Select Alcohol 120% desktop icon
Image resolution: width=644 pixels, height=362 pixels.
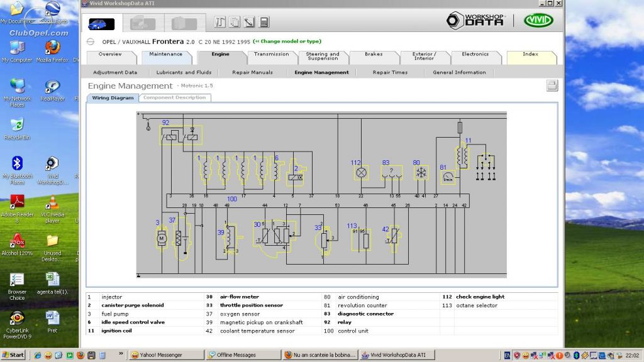click(17, 245)
